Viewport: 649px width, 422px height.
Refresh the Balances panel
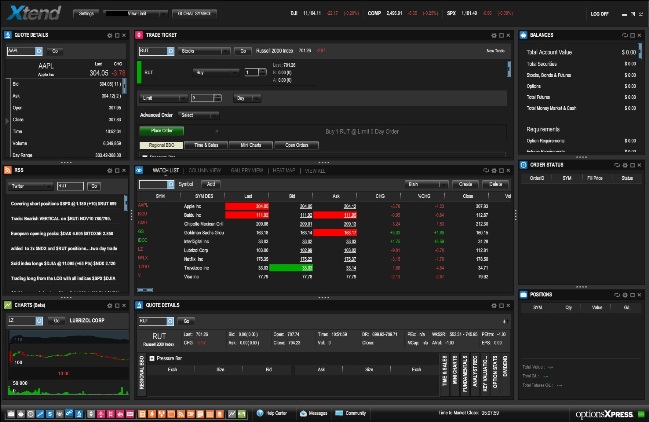(625, 36)
